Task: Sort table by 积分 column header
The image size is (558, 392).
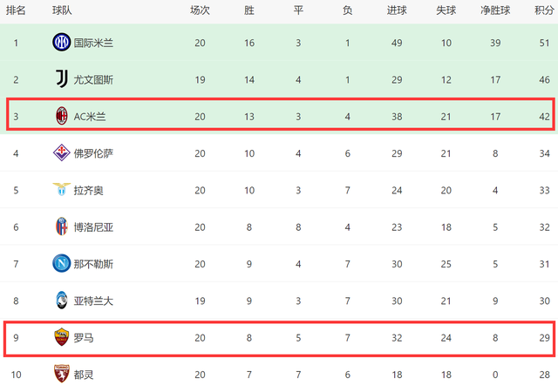Action: [x=545, y=10]
